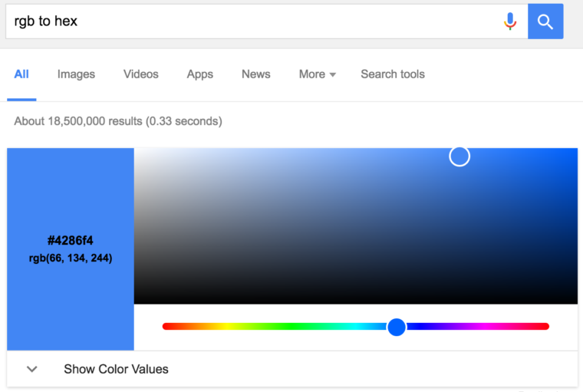The width and height of the screenshot is (583, 392).
Task: Click the rgb(66, 134, 244) value
Action: point(71,258)
